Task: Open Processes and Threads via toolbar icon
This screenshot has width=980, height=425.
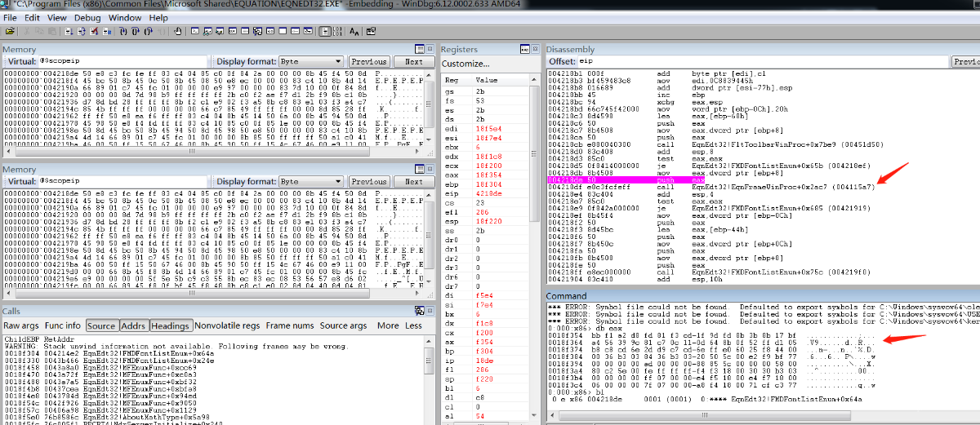Action: tap(296, 31)
